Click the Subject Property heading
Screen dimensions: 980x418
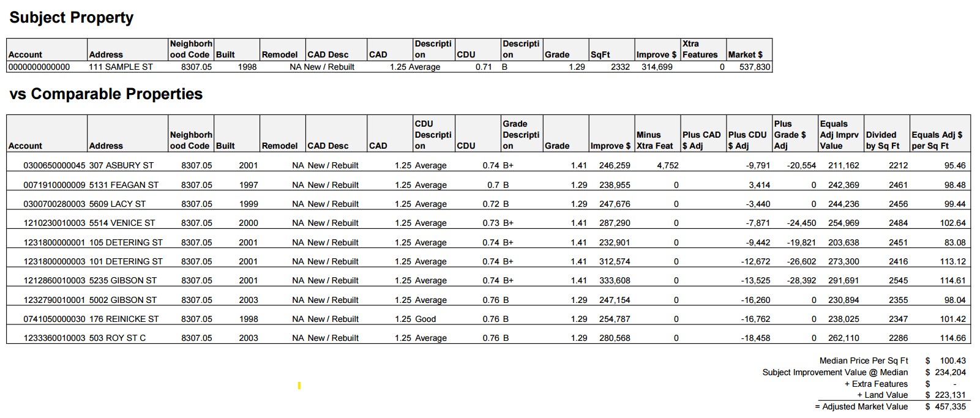(71, 18)
